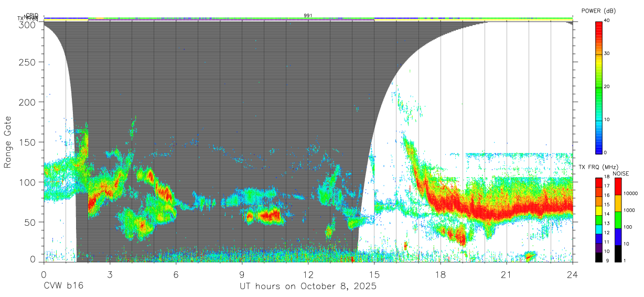Click the 18 label on the TX FRQ scale

[607, 177]
